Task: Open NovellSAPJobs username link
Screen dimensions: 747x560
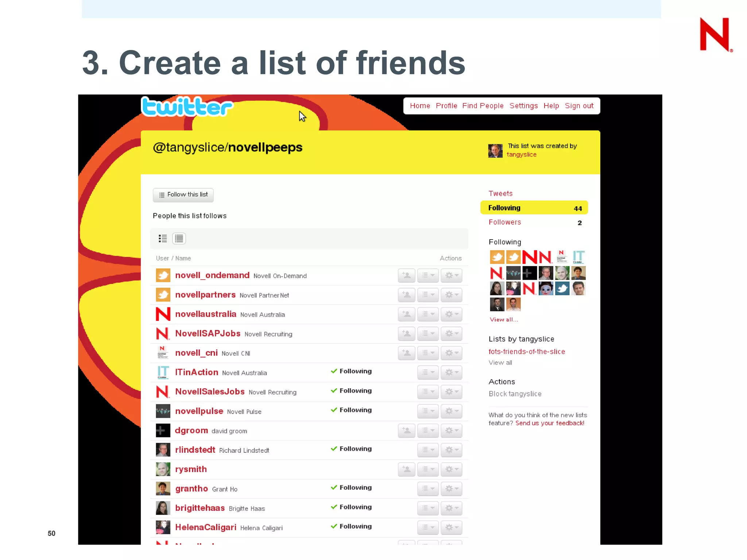Action: 208,333
